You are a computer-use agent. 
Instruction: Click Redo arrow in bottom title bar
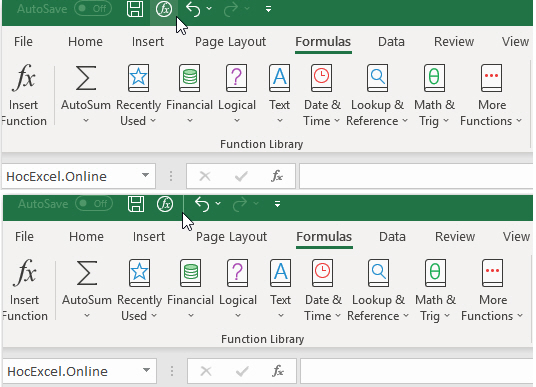[x=240, y=204]
